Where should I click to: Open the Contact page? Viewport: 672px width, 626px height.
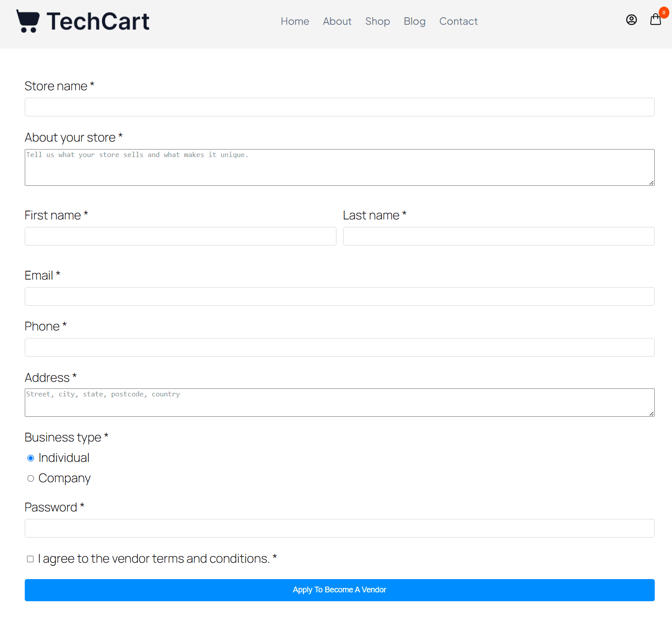coord(458,21)
